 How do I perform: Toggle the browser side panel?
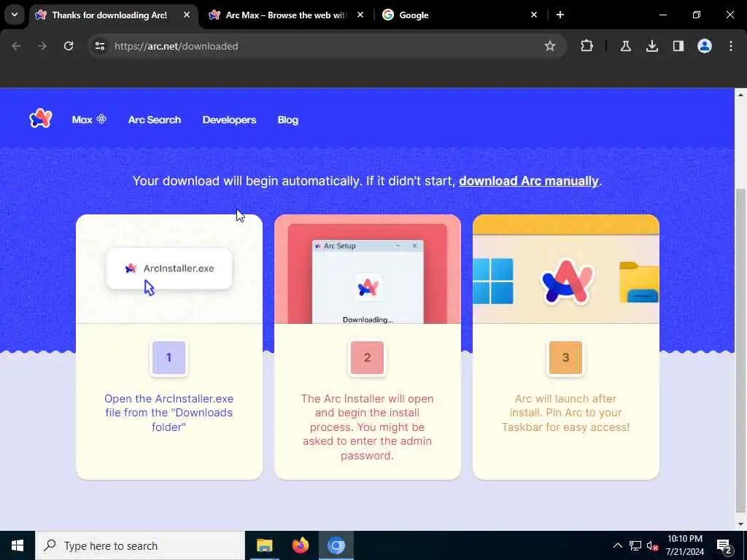pos(678,46)
